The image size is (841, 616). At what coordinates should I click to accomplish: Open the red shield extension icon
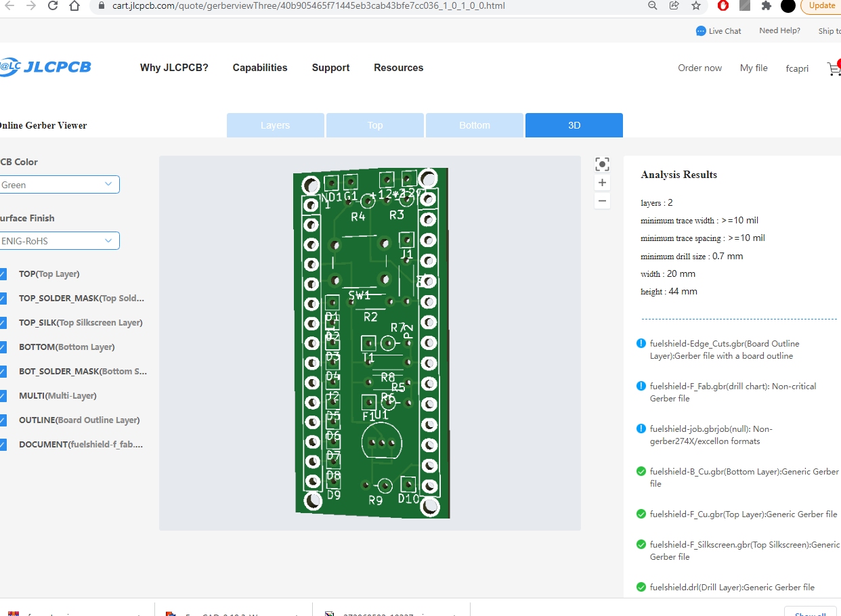(x=723, y=5)
